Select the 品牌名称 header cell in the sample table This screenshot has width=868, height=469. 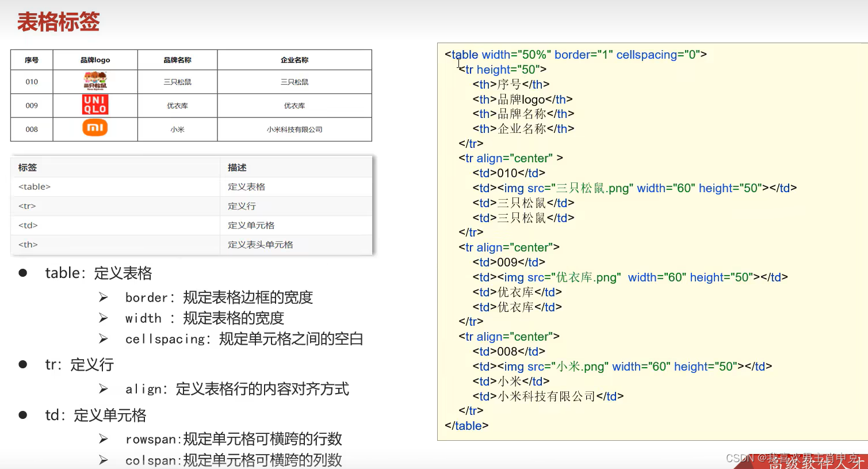click(177, 60)
